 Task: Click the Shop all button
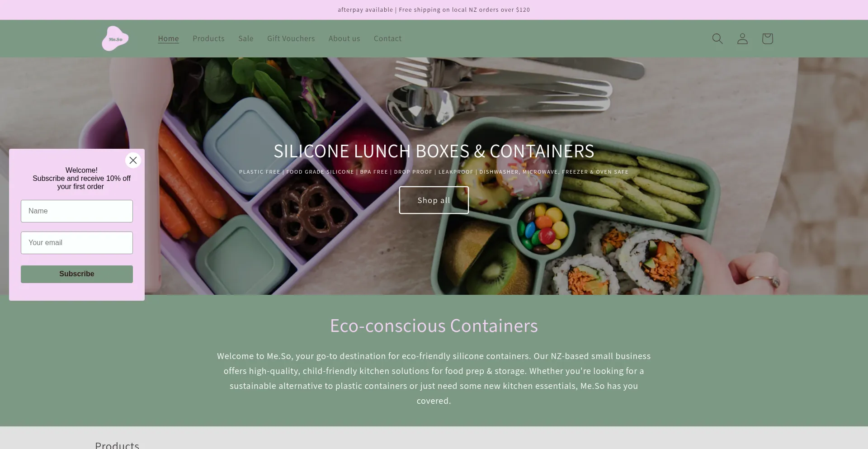[434, 200]
